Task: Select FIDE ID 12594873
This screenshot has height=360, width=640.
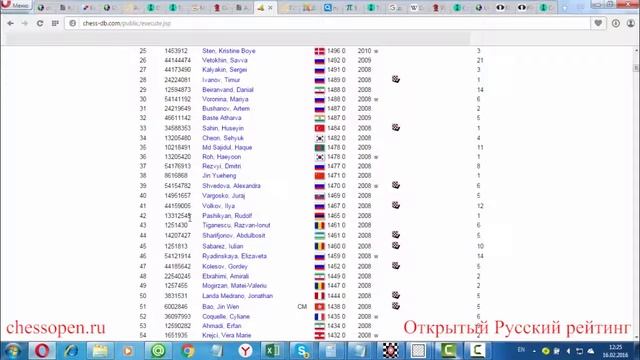Action: (x=178, y=90)
